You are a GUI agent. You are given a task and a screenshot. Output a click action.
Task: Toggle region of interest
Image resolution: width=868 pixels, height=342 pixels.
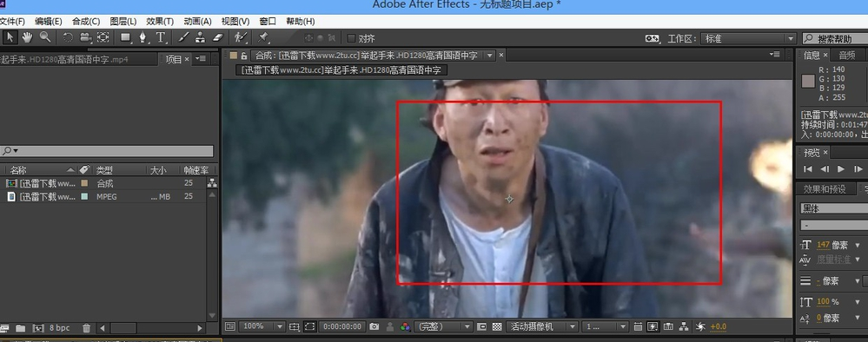point(481,326)
